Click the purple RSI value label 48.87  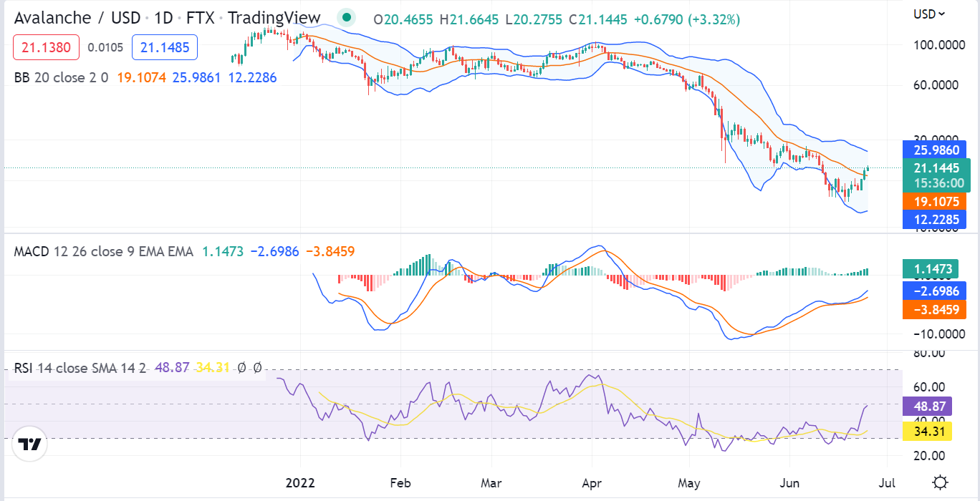pos(927,406)
